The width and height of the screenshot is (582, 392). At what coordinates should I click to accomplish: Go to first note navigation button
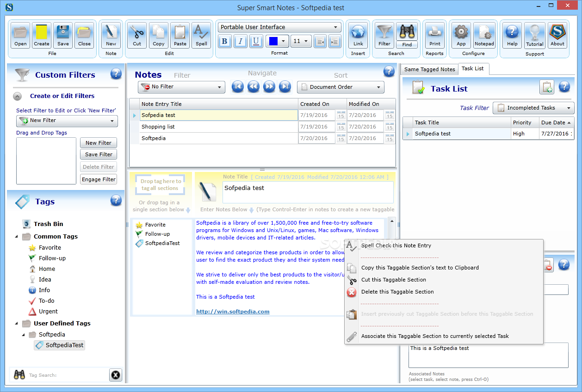[x=238, y=86]
